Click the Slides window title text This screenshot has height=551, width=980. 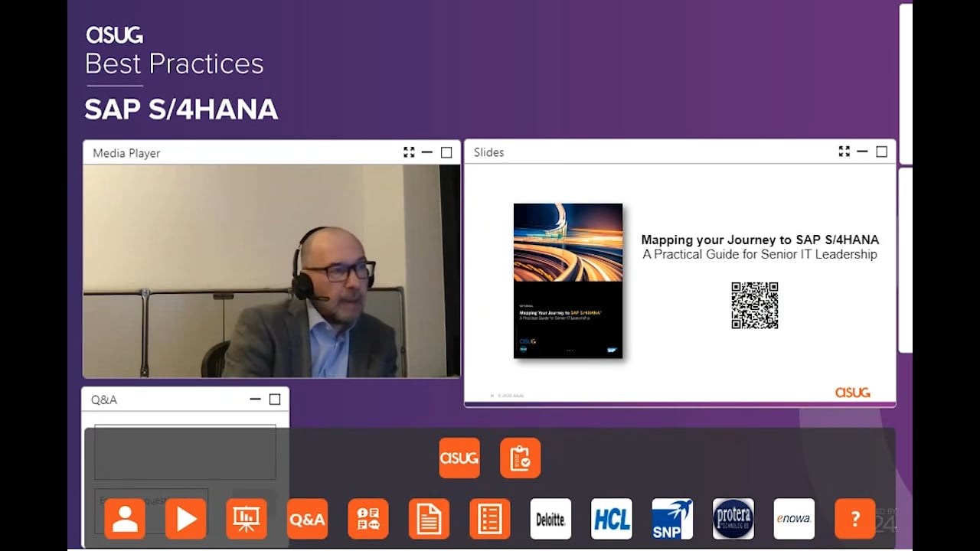488,152
